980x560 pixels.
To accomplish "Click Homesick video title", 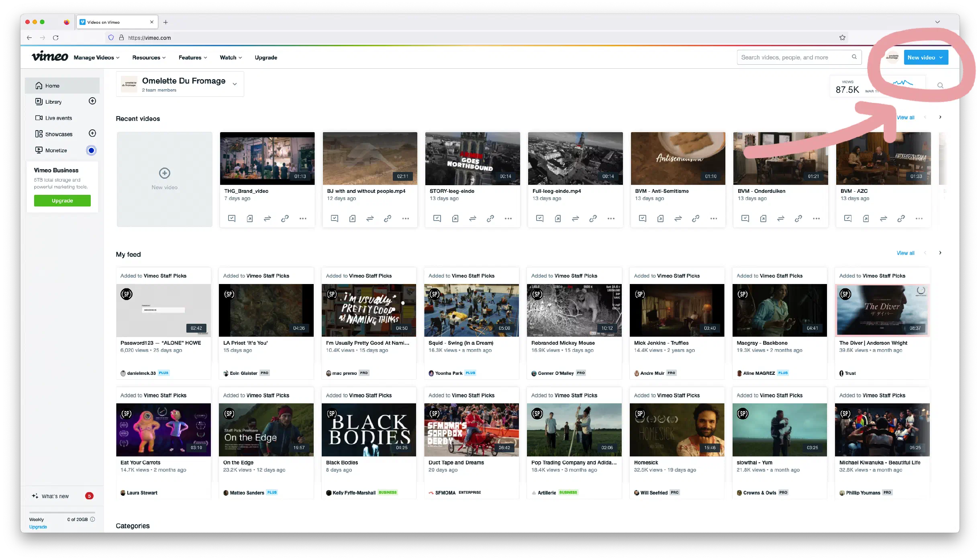I will (x=646, y=463).
